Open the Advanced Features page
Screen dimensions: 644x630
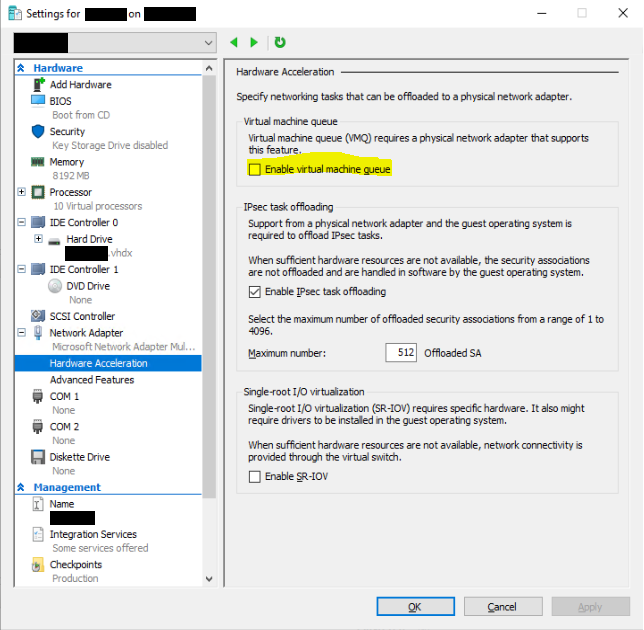click(92, 379)
